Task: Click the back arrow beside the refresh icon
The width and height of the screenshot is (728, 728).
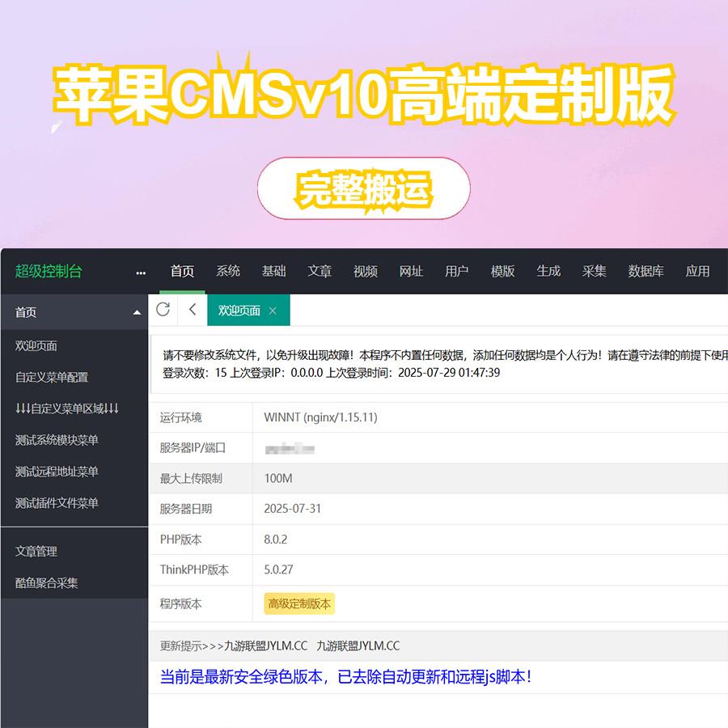Action: tap(193, 310)
